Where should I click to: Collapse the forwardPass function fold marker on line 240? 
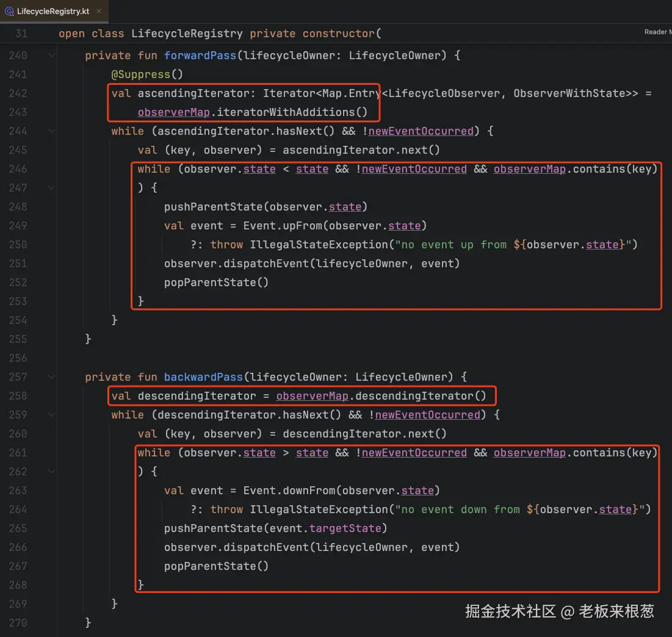click(x=51, y=56)
